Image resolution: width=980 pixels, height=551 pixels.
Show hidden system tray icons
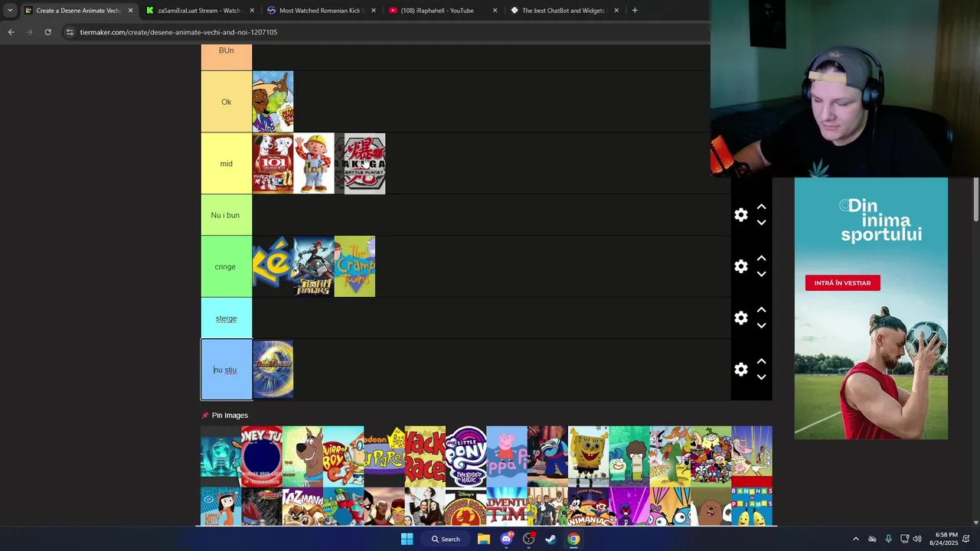click(856, 539)
